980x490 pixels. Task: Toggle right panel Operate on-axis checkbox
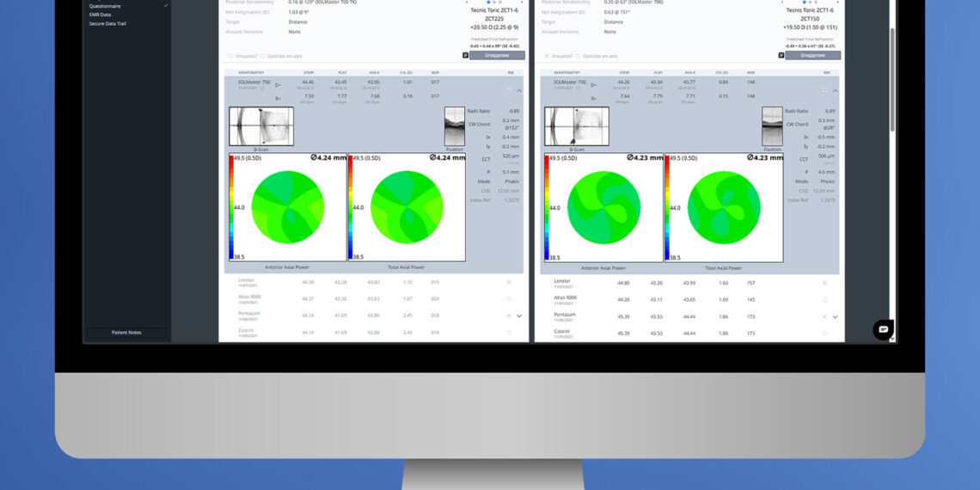click(x=579, y=56)
